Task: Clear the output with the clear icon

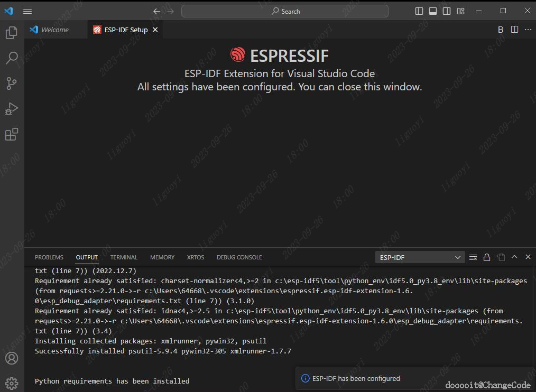Action: point(473,257)
